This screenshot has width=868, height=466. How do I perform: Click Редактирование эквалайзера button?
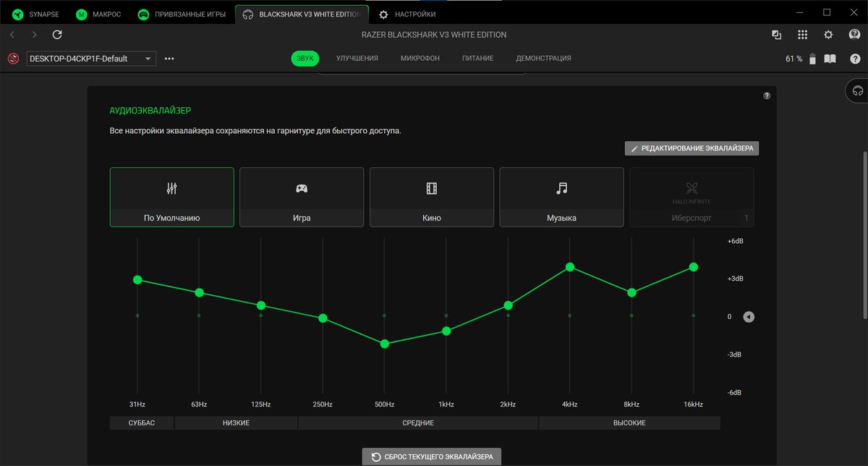tap(692, 148)
